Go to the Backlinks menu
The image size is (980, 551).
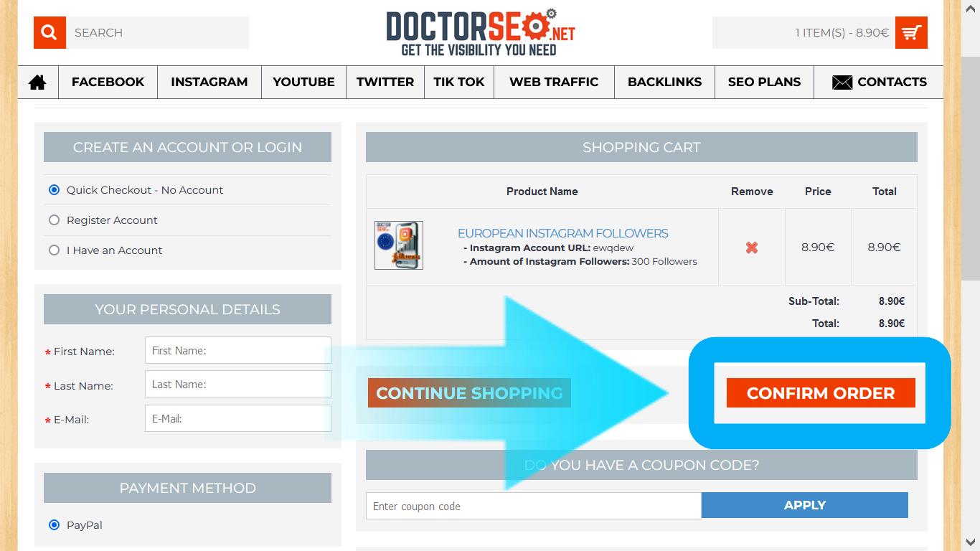tap(665, 82)
